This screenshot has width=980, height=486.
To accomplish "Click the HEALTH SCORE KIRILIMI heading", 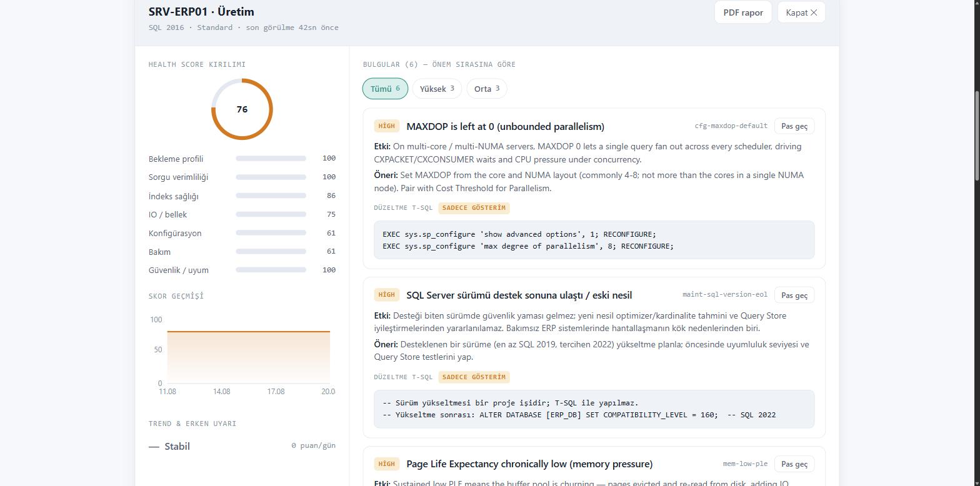I will (x=197, y=64).
